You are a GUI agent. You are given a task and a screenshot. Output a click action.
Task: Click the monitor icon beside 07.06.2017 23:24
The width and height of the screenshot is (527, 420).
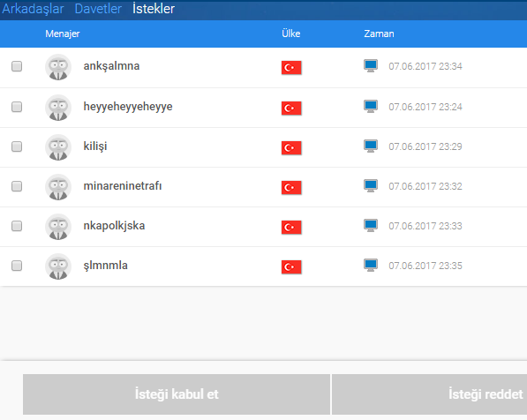pos(371,107)
